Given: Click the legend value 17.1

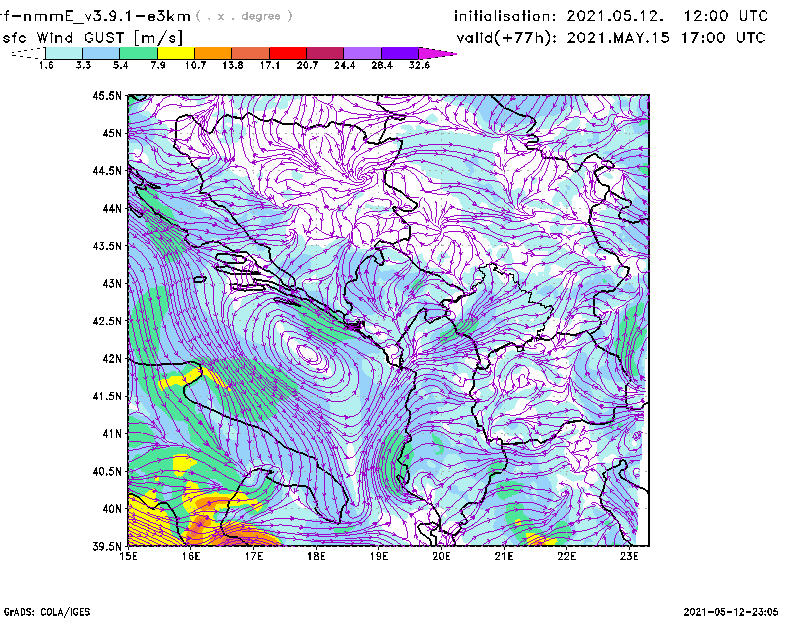Looking at the screenshot, I should (x=270, y=65).
